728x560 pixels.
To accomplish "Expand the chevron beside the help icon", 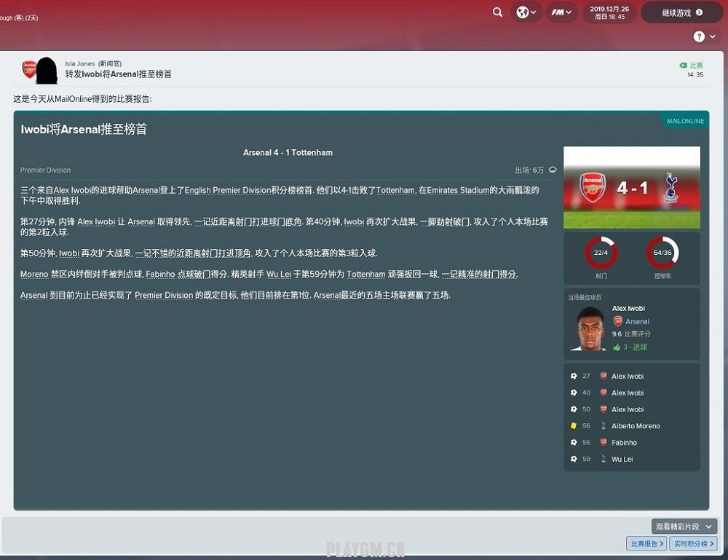I will [712, 36].
